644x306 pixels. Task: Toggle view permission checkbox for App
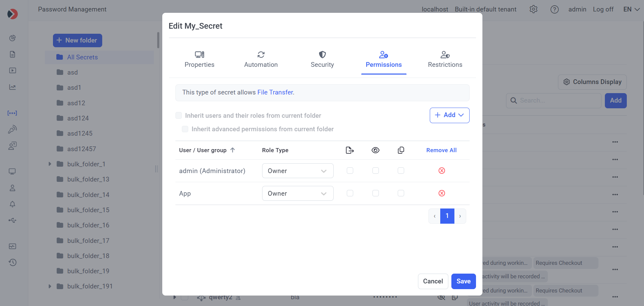coord(375,193)
